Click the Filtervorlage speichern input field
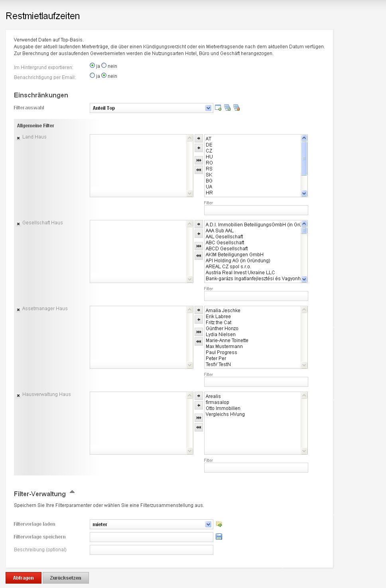 [151, 537]
